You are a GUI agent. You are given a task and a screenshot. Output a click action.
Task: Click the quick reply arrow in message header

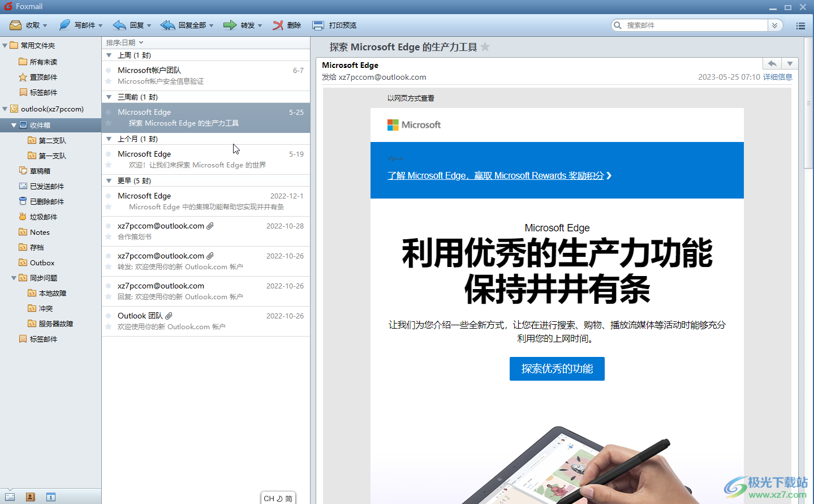tap(772, 63)
